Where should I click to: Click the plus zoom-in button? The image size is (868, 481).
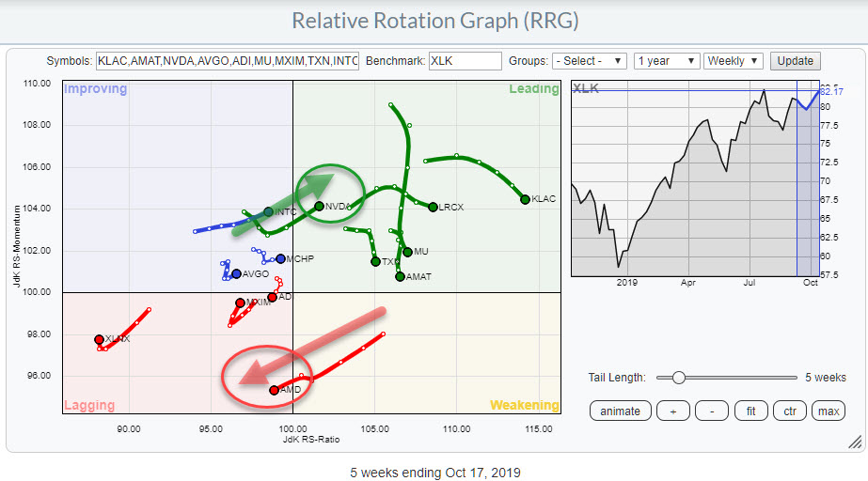pyautogui.click(x=673, y=411)
